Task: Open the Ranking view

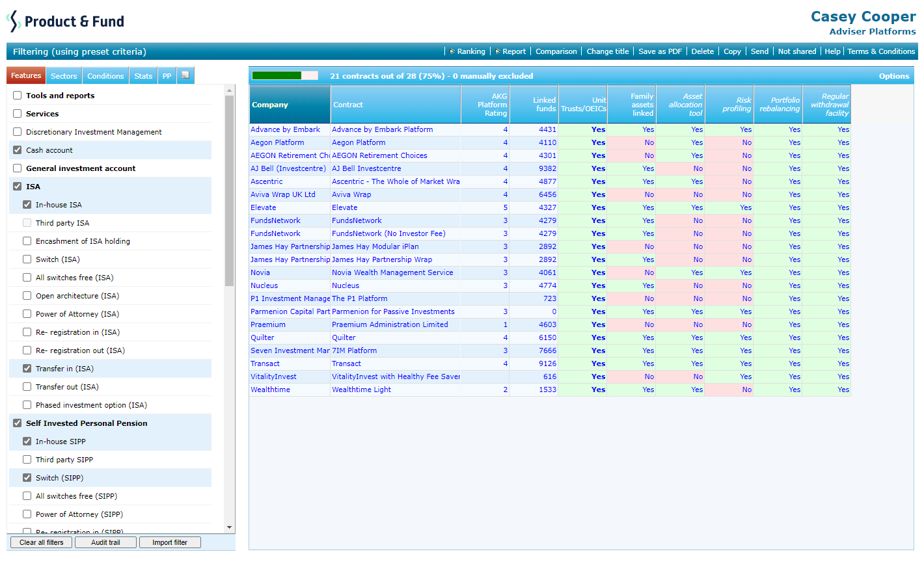Action: [467, 51]
